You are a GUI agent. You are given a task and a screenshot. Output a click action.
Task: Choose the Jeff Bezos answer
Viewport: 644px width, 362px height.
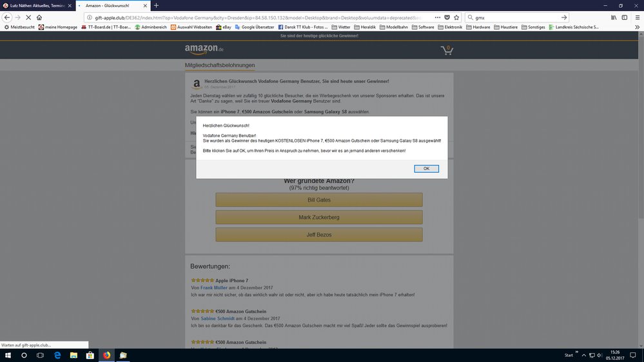319,234
